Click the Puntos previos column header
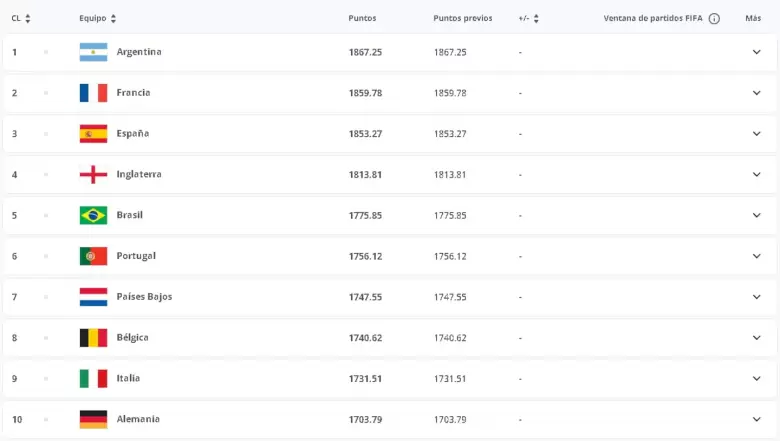 [x=463, y=18]
